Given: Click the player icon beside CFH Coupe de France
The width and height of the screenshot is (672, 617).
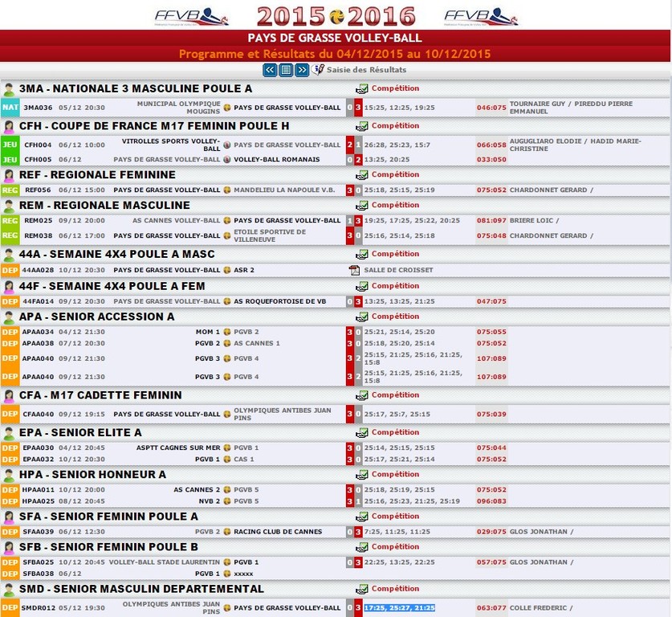Looking at the screenshot, I should point(9,126).
